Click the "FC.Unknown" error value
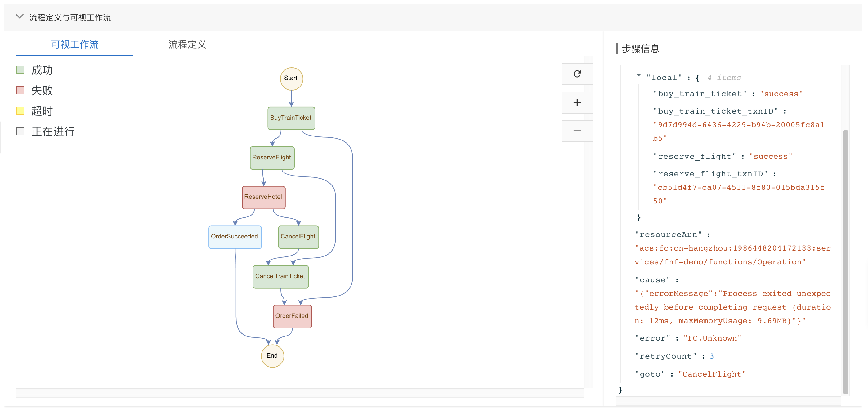This screenshot has width=868, height=410. [x=712, y=338]
